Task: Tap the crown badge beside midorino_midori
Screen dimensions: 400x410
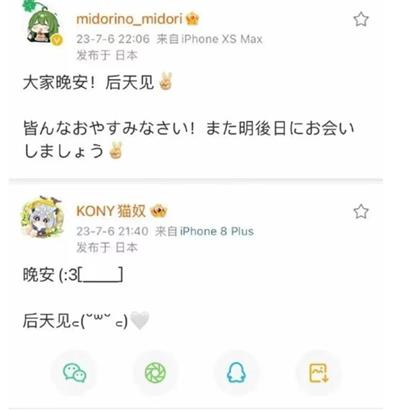Action: (x=192, y=19)
